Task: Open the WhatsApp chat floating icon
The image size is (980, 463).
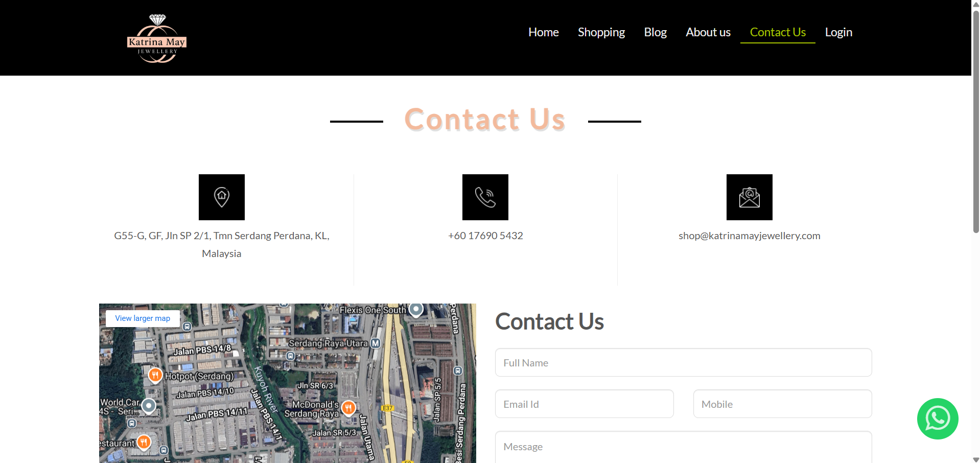Action: coord(938,419)
